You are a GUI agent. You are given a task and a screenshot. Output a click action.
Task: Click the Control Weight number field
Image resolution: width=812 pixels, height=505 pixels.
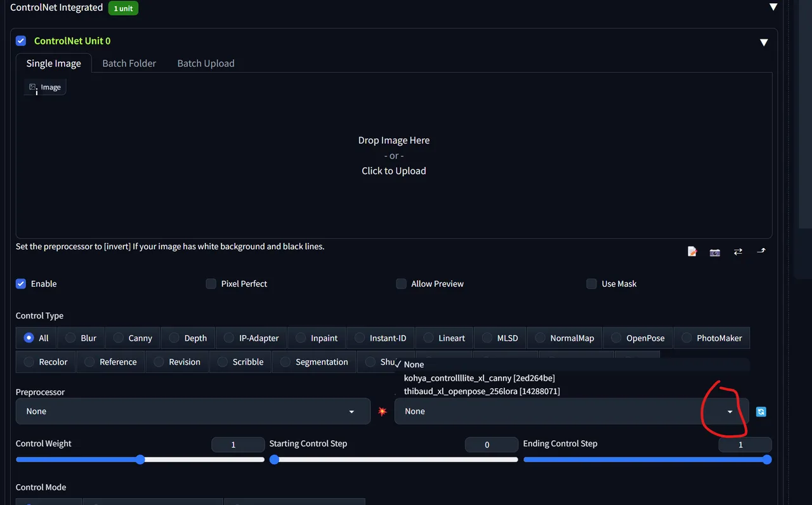(x=238, y=445)
